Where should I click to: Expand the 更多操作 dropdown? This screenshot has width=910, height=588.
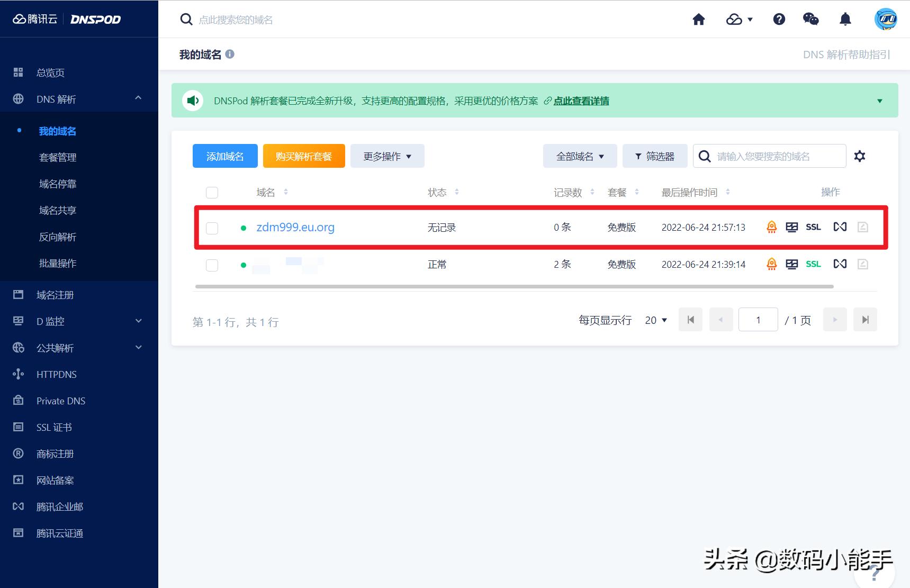[x=387, y=156]
